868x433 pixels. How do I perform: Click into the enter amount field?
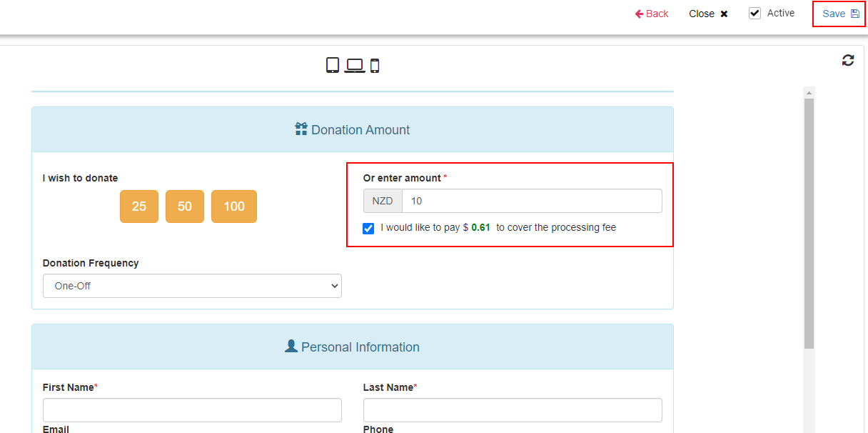click(532, 201)
